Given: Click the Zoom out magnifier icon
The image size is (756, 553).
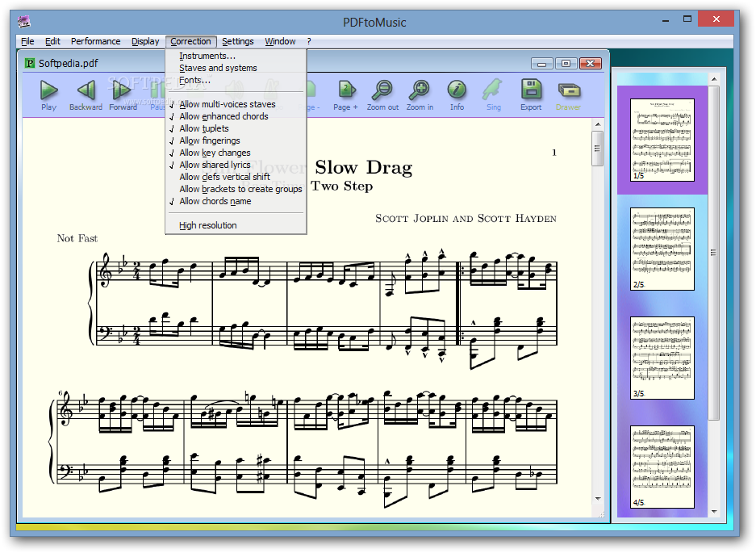Looking at the screenshot, I should [382, 90].
